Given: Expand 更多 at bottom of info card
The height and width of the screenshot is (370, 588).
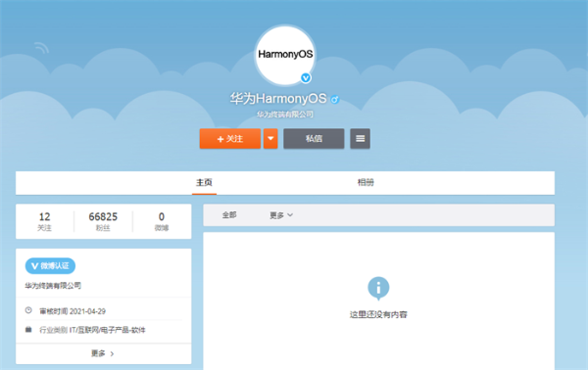Looking at the screenshot, I should 103,353.
